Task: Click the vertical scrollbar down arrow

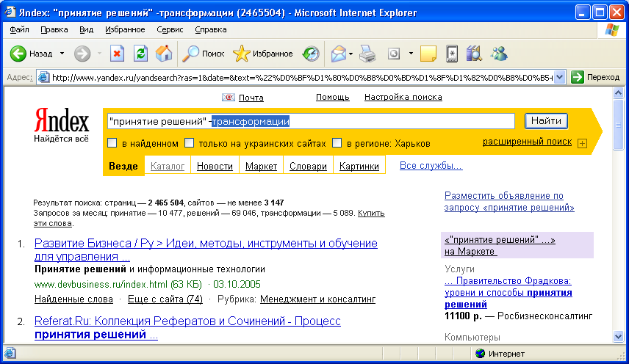Action: (x=618, y=337)
